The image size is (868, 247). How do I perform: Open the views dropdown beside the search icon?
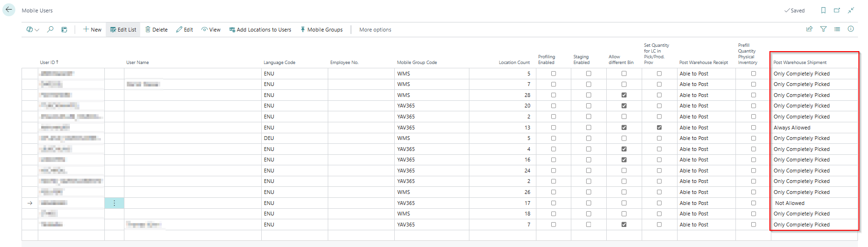pyautogui.click(x=33, y=30)
